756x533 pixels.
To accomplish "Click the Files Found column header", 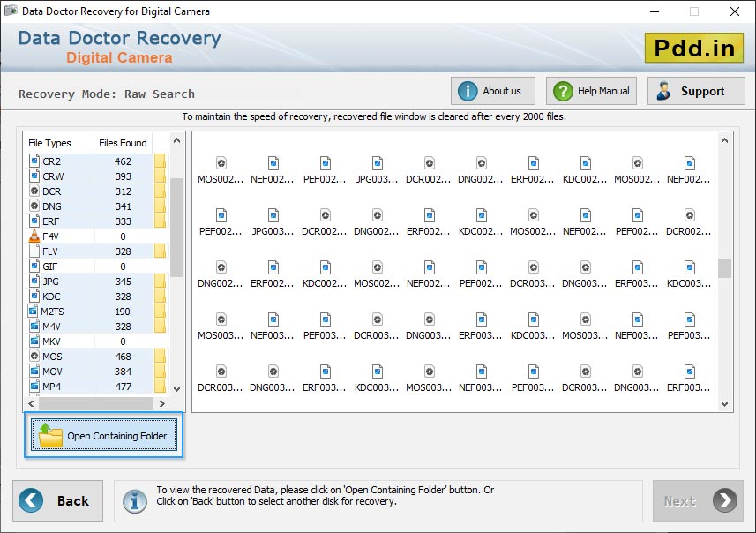I will pos(123,143).
